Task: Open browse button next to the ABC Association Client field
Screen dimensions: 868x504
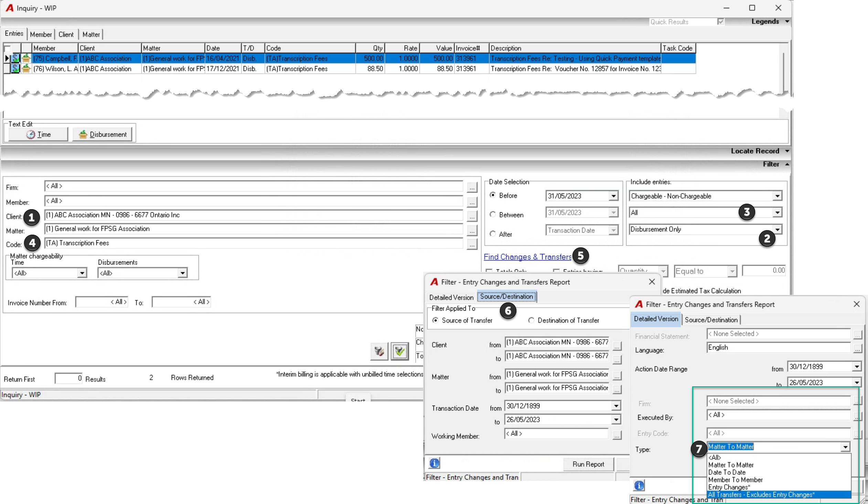Action: coord(472,216)
